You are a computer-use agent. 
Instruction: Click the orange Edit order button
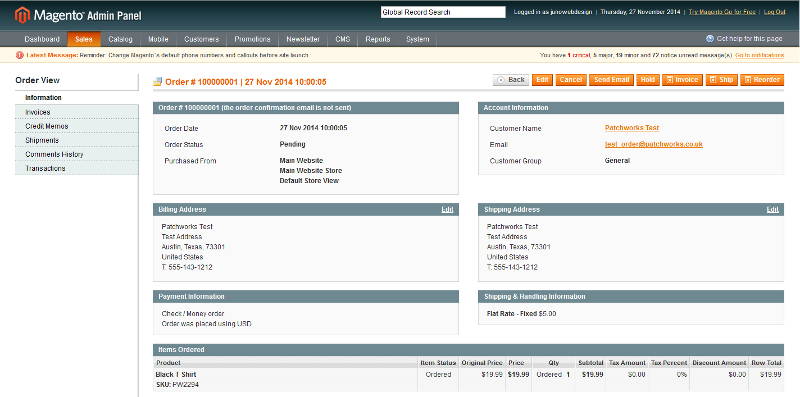coord(542,80)
